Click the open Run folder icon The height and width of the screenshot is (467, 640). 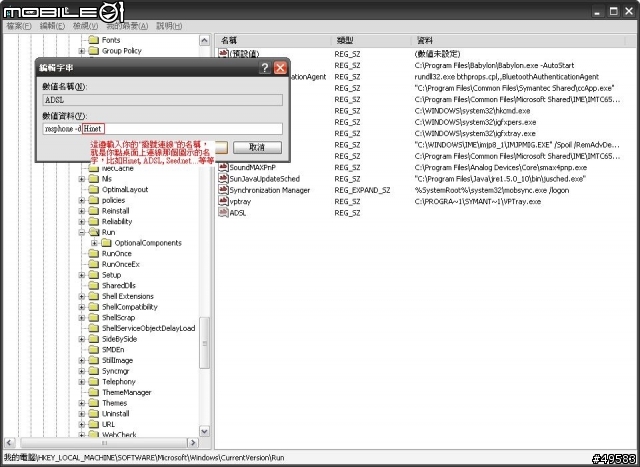click(x=94, y=232)
